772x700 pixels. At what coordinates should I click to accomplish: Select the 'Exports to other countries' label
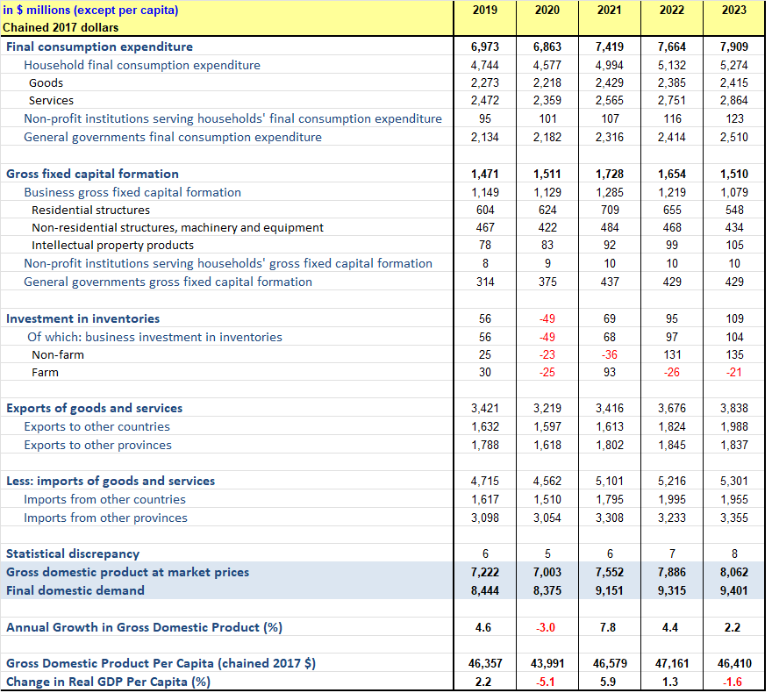coord(96,426)
